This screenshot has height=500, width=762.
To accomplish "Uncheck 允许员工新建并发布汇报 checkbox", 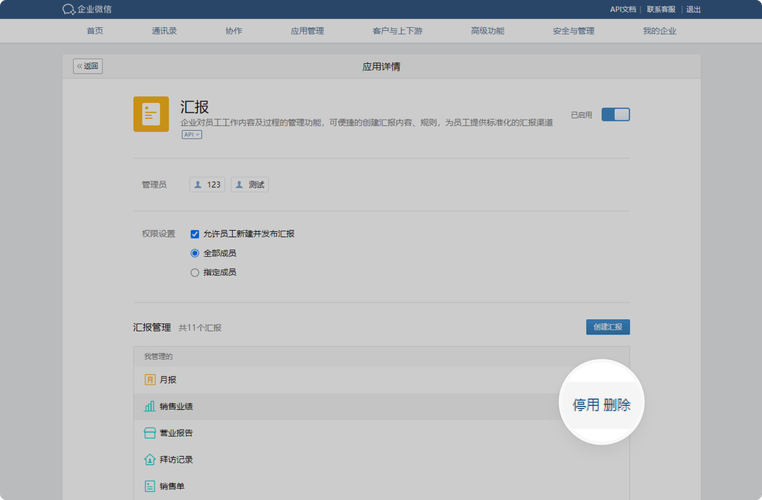I will [195, 234].
